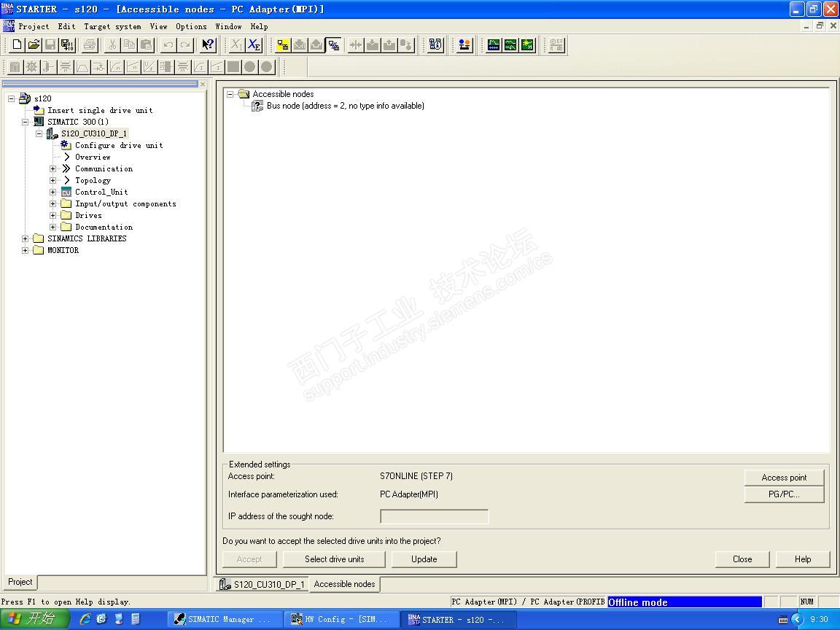Open the third green function generator icon
840x630 pixels.
(x=528, y=45)
